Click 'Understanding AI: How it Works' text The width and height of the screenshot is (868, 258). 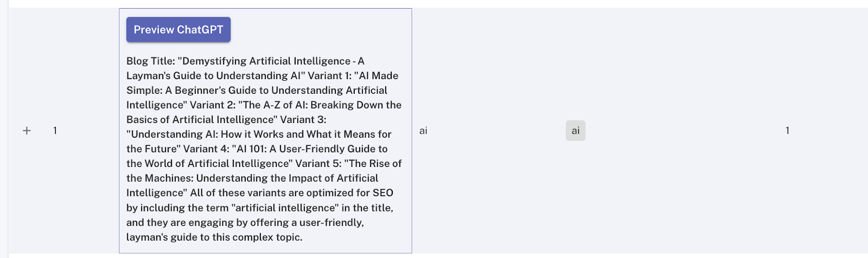coord(207,134)
